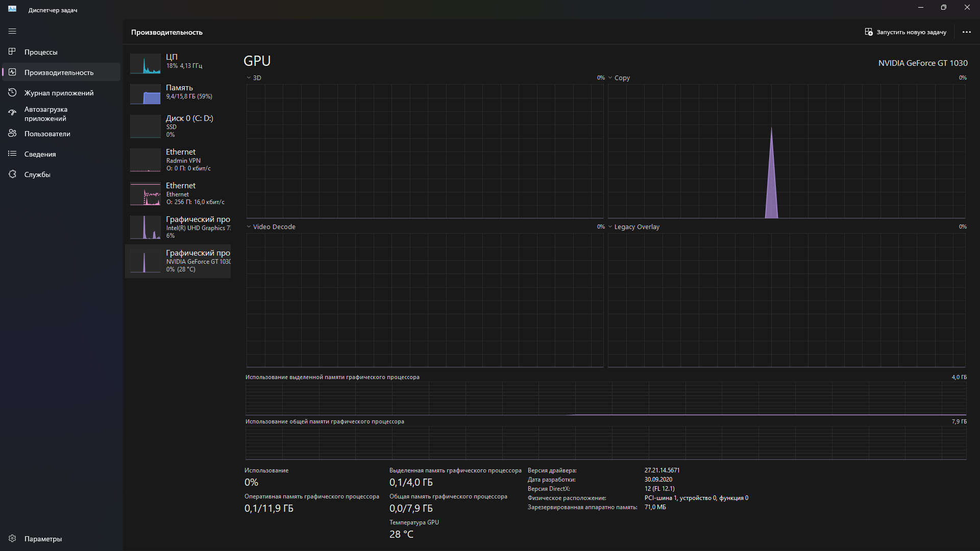Click the Службы services gear icon
This screenshot has height=551, width=980.
pos(12,174)
